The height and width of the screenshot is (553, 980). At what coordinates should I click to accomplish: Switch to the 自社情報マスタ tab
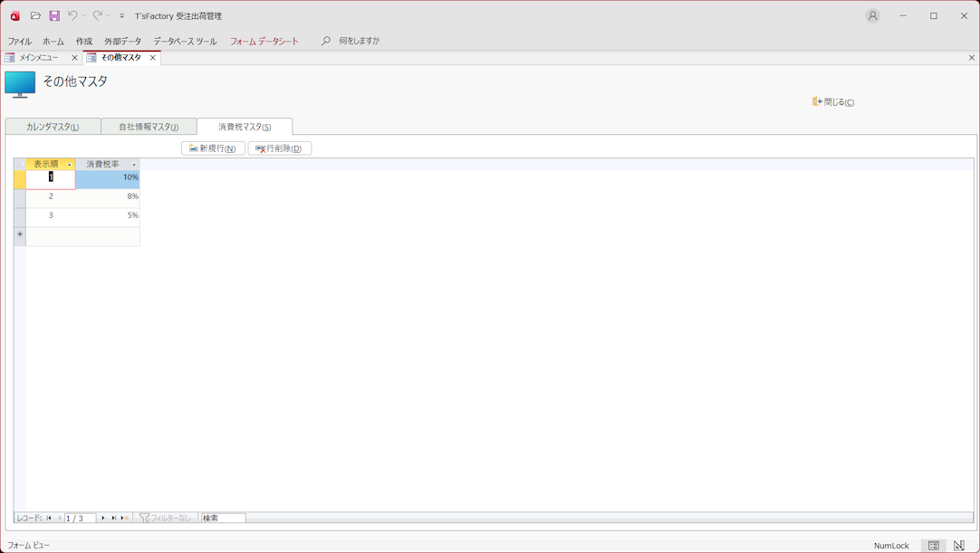pos(149,127)
